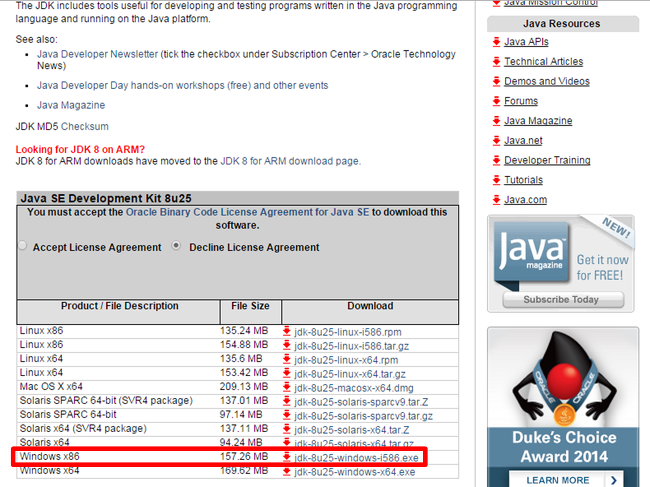This screenshot has height=487, width=650.
Task: Click download arrow icon for jdk-8u25-macosx-x64.dmg
Action: 286,388
